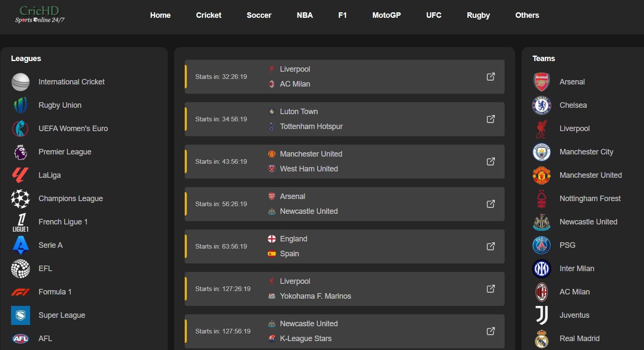Click the CricHD site logo
Image resolution: width=644 pixels, height=350 pixels.
[x=40, y=14]
